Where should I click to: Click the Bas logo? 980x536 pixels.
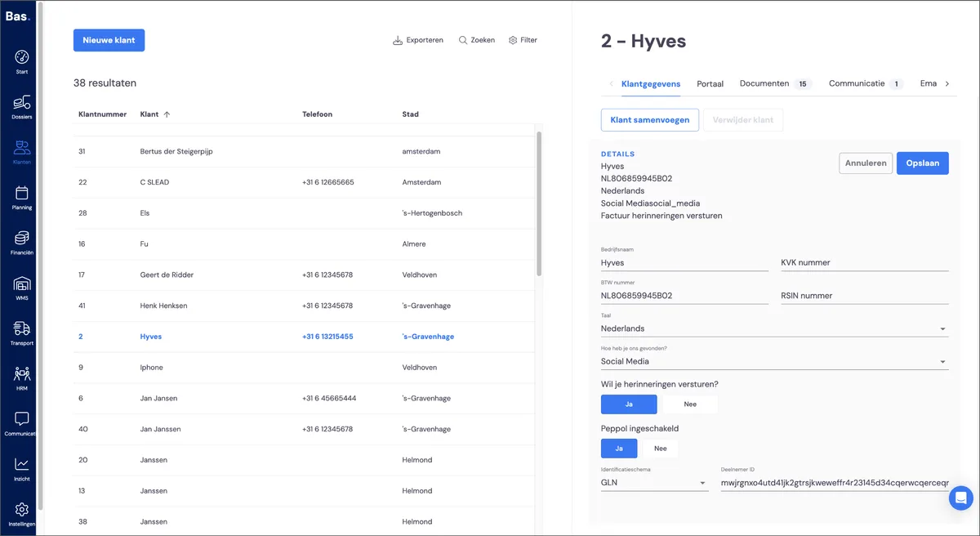pos(18,16)
